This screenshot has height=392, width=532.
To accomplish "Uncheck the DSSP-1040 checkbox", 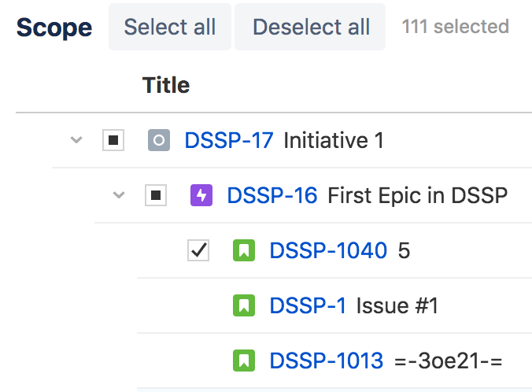I will pos(198,251).
